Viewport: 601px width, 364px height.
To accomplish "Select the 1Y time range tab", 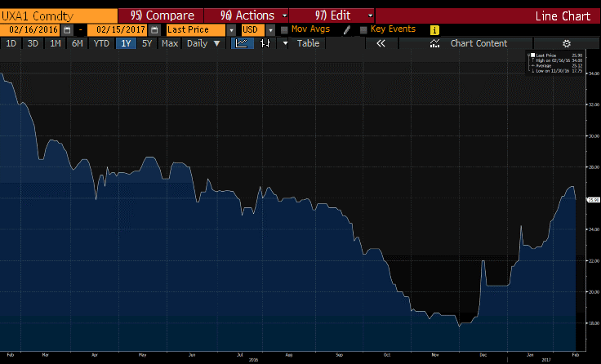I will tap(126, 43).
